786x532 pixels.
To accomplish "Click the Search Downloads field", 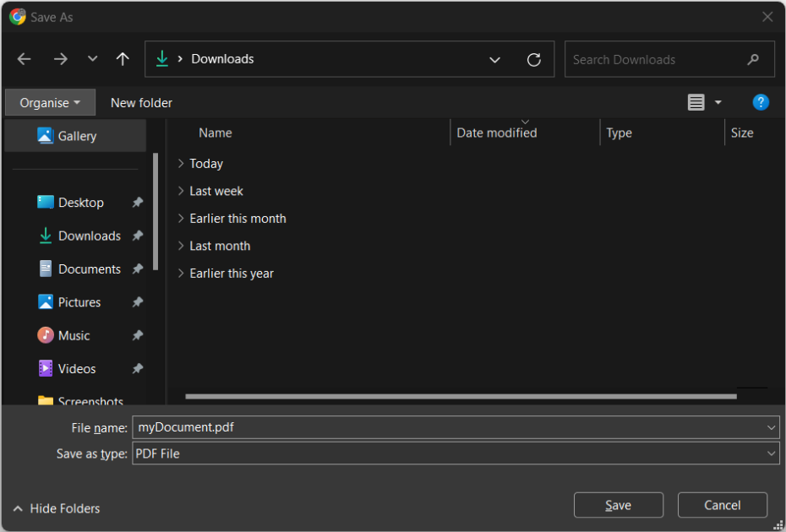I will click(669, 59).
